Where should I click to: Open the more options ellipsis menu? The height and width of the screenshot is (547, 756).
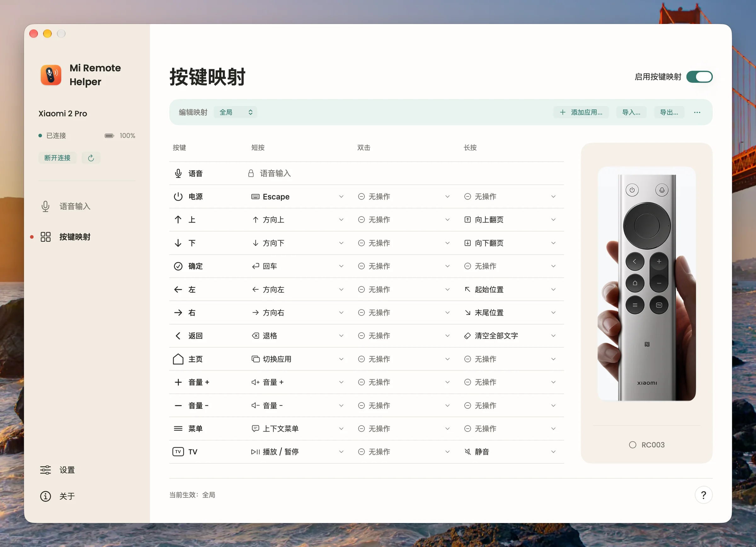click(697, 112)
